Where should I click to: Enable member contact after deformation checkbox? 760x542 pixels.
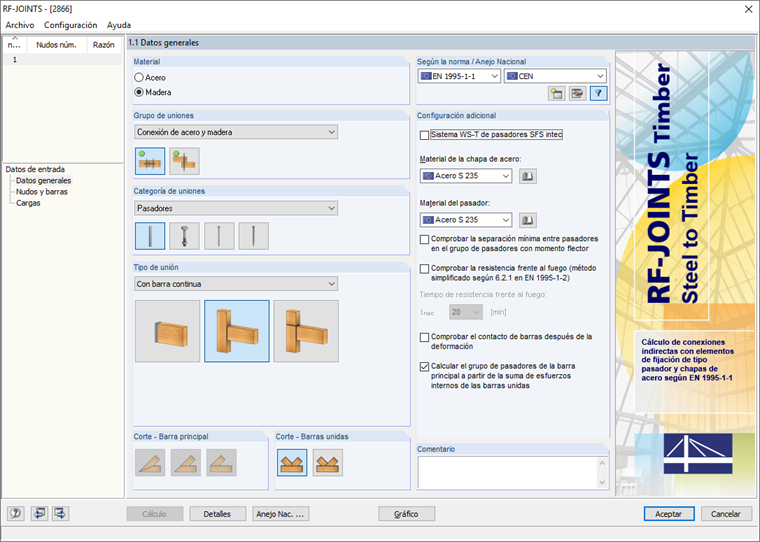click(x=425, y=337)
